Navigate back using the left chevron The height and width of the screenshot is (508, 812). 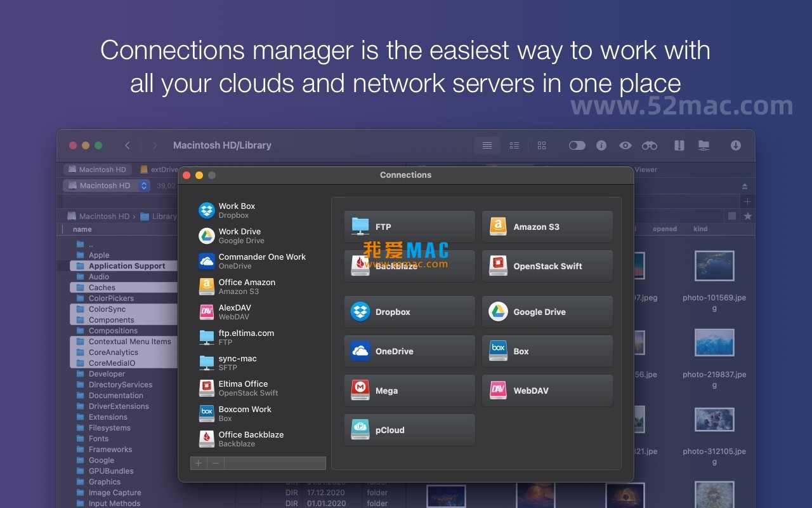126,145
